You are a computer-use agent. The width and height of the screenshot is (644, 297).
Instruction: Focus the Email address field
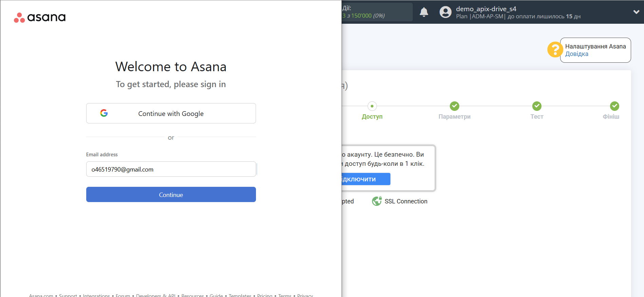click(171, 169)
